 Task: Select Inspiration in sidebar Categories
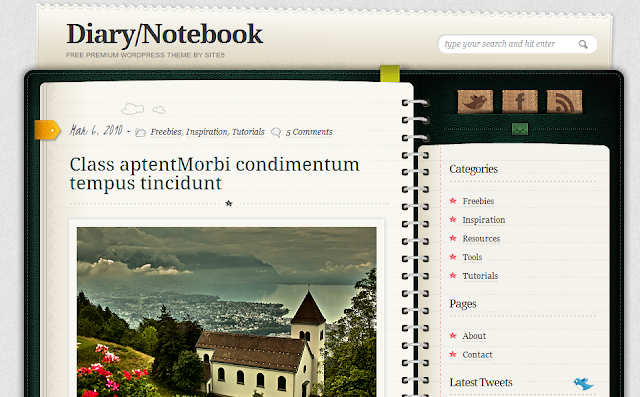click(x=484, y=220)
